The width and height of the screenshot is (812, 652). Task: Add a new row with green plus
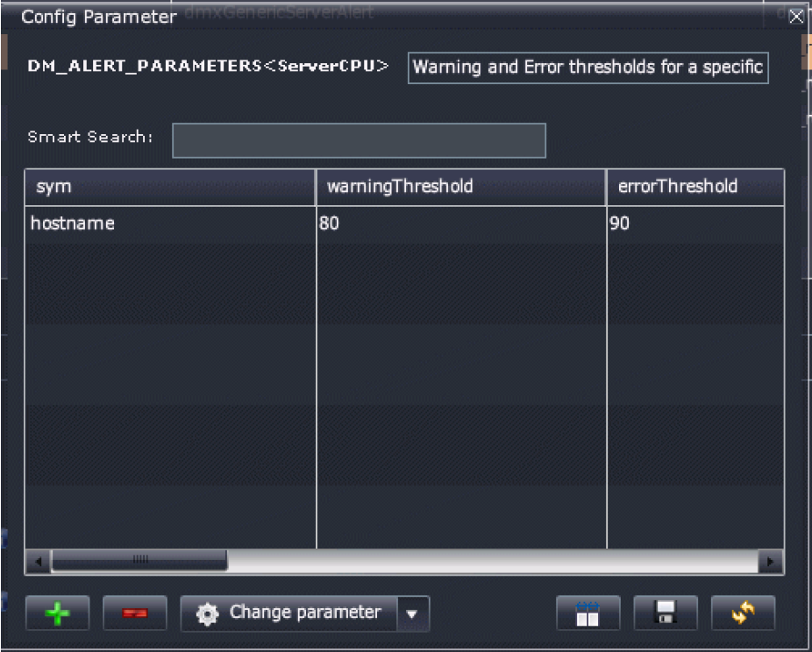click(x=58, y=613)
